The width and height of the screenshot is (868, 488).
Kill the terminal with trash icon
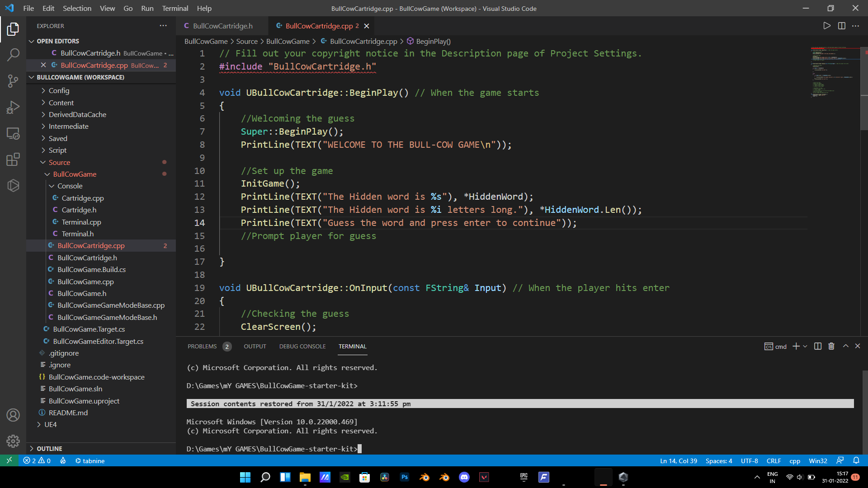(x=831, y=346)
